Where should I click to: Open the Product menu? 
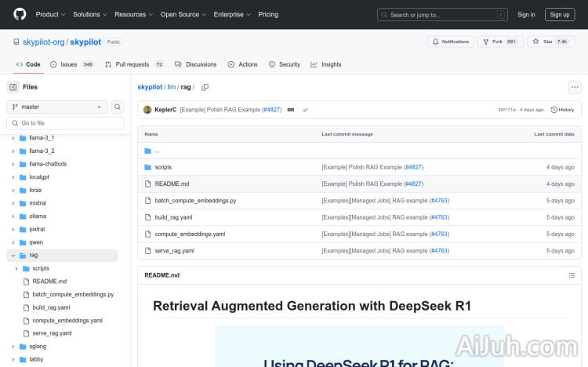[50, 14]
